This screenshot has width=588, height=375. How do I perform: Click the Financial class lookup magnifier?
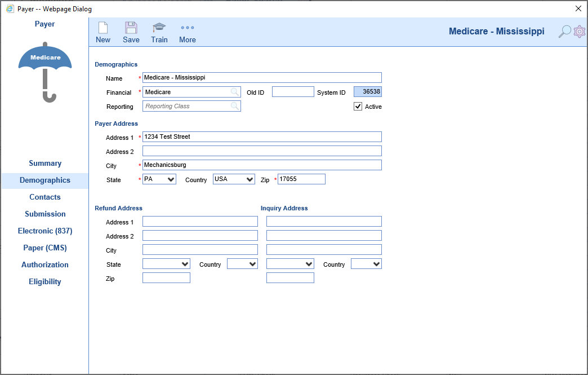click(x=235, y=92)
